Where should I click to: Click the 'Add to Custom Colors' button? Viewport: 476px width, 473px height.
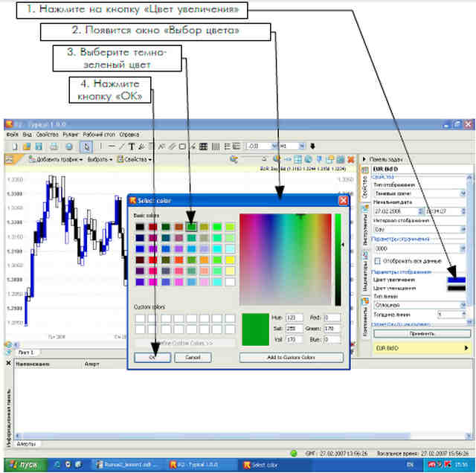click(x=291, y=357)
